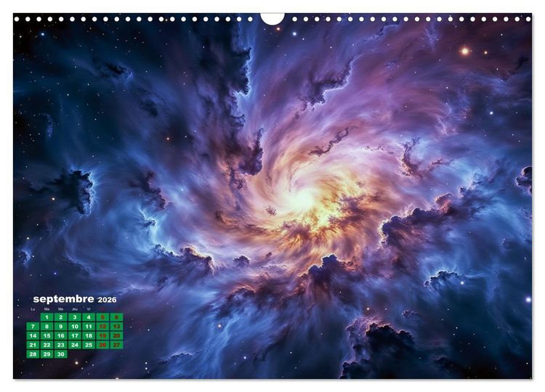Select day 1 in the calendar
Screen dimensions: 545x392
pos(47,317)
